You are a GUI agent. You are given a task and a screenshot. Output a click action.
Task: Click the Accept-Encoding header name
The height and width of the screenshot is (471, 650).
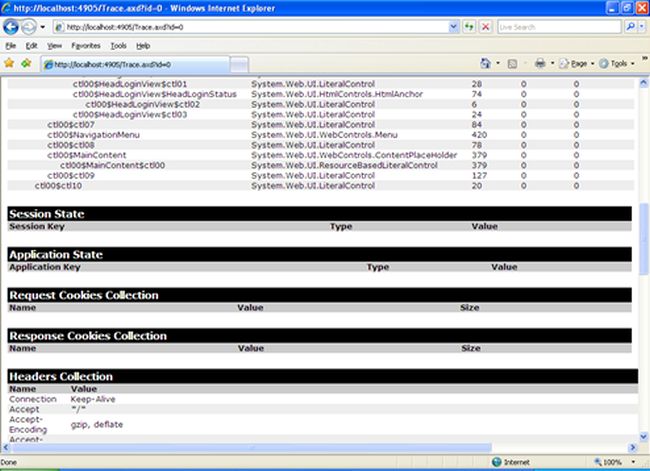coord(28,425)
